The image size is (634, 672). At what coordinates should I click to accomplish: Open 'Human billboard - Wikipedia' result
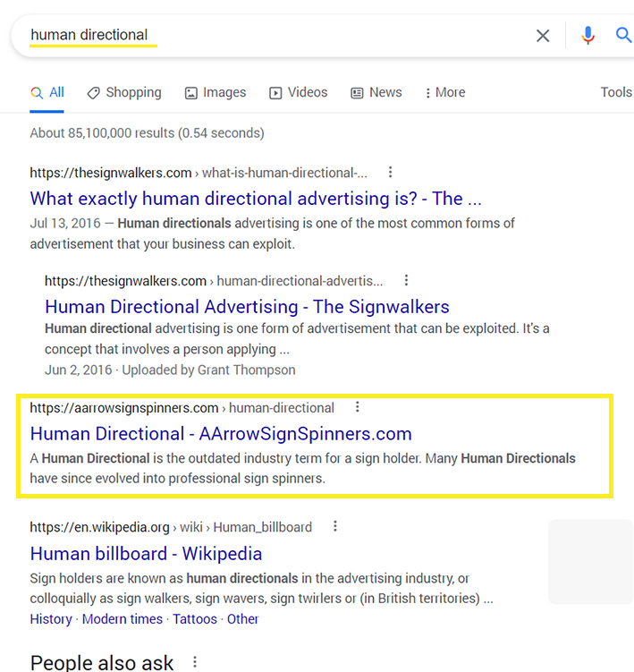146,554
